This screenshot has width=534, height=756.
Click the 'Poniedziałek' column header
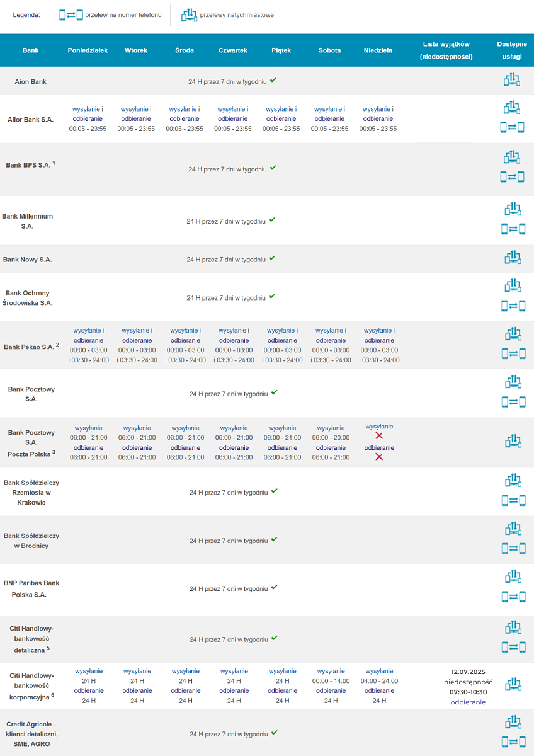click(88, 50)
